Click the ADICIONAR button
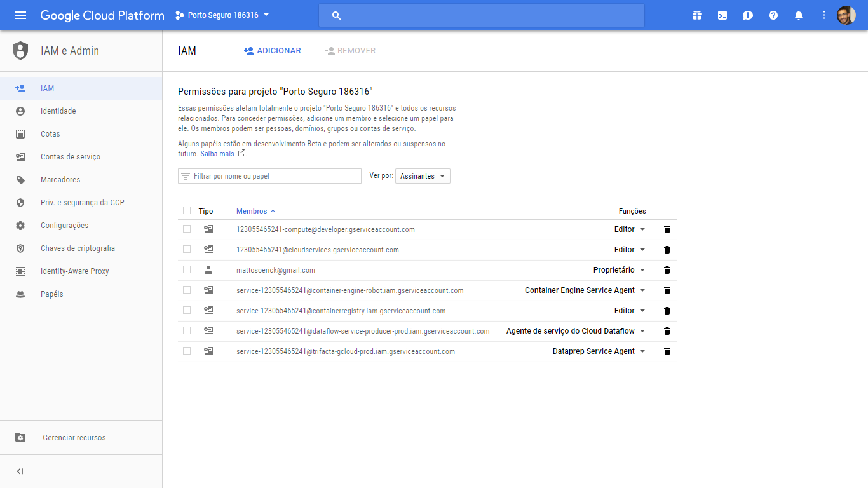This screenshot has width=868, height=488. point(273,51)
